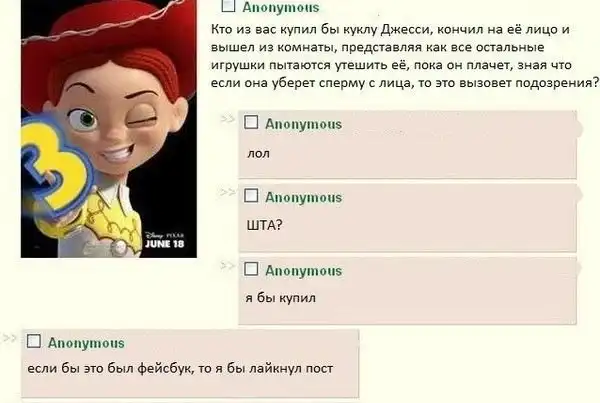Screen dimensions: 600x403
Task: Click the "ШТА?" reply text
Action: 264,225
